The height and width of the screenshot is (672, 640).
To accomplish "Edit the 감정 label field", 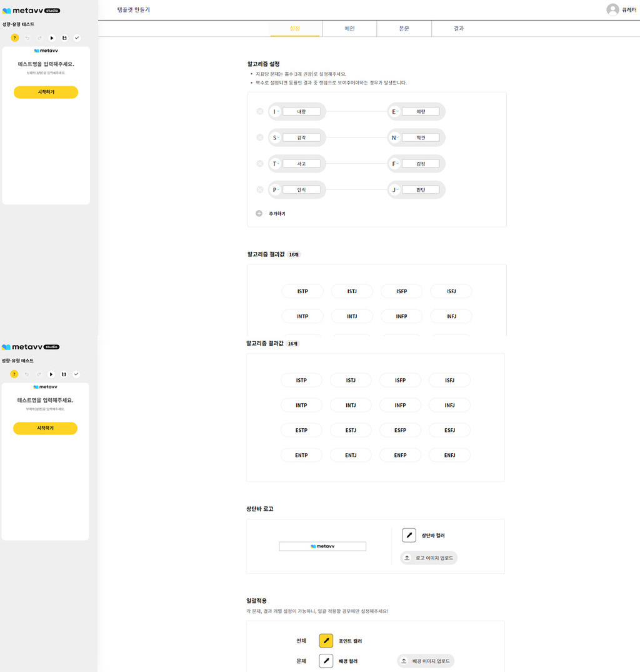I will tap(421, 164).
